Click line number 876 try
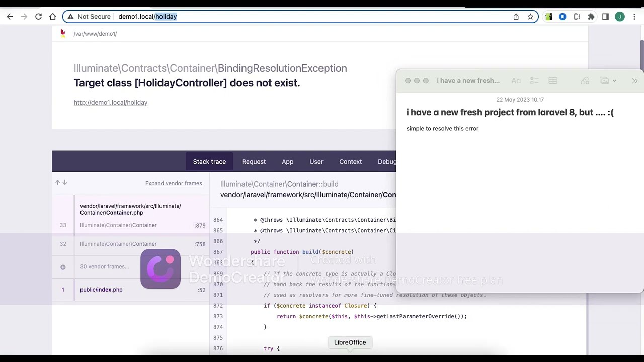This screenshot has width=644, height=362. click(x=218, y=348)
